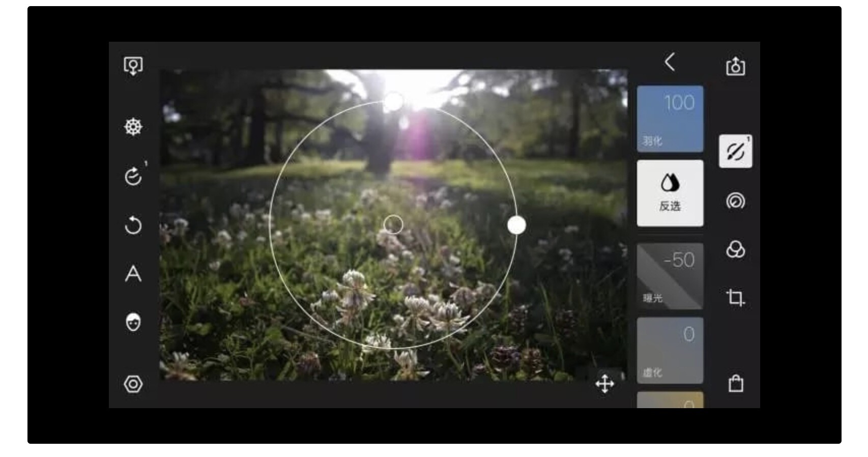Image resolution: width=868 pixels, height=457 pixels.
Task: Click the radial mask top edge handle
Action: pyautogui.click(x=393, y=101)
